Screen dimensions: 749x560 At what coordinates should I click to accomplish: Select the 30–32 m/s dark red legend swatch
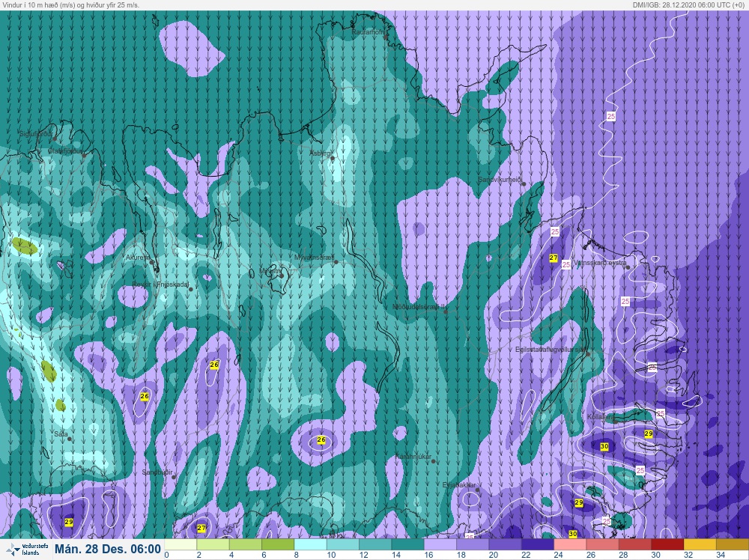(x=667, y=544)
